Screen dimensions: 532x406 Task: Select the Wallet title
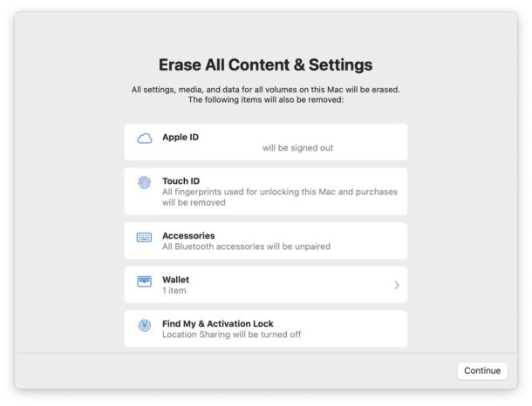(x=175, y=280)
